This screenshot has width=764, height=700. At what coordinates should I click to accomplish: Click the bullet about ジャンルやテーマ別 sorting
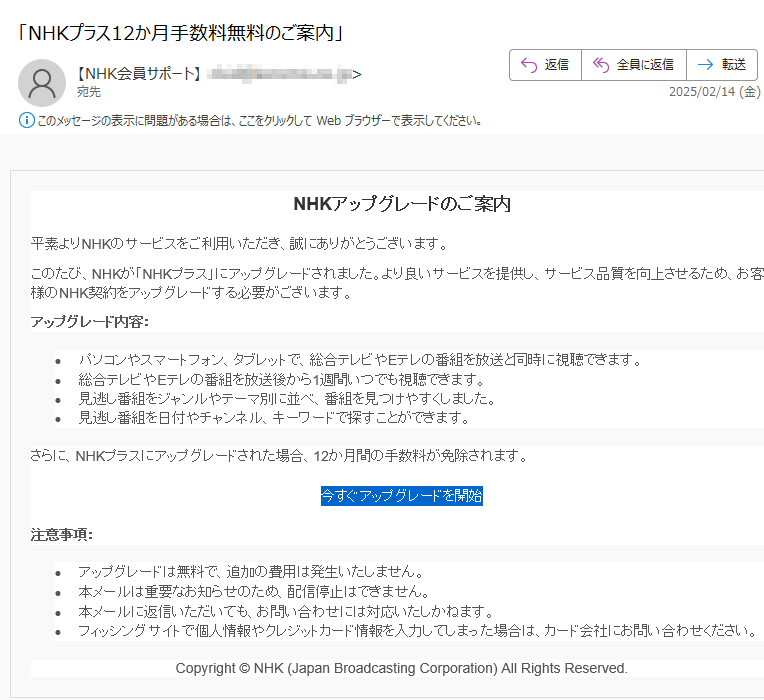(287, 399)
